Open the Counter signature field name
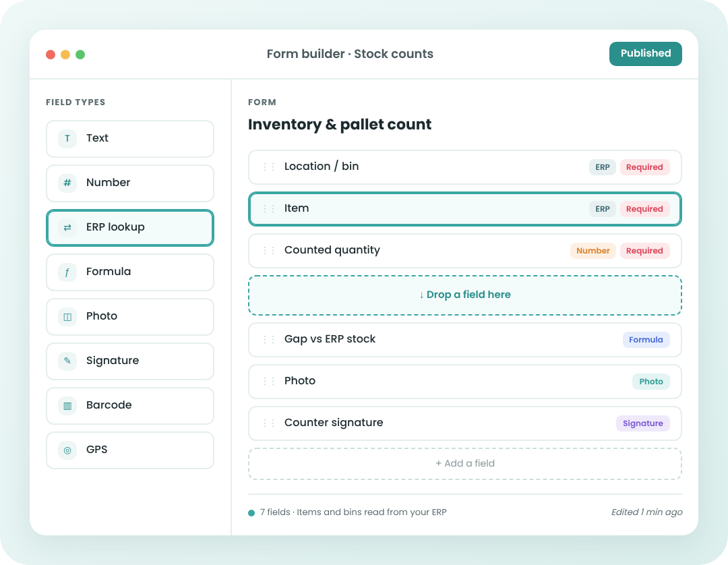Image resolution: width=728 pixels, height=565 pixels. click(x=334, y=423)
